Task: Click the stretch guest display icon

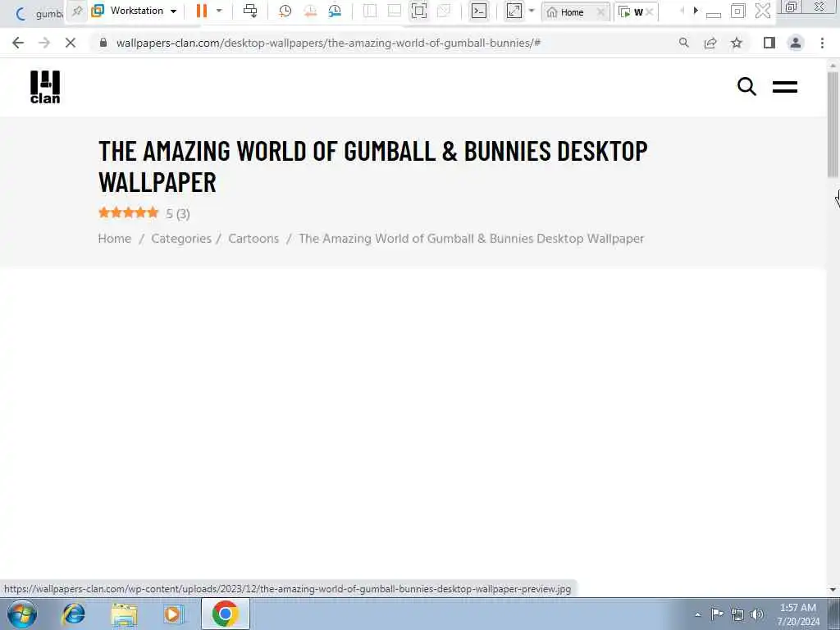Action: [514, 11]
